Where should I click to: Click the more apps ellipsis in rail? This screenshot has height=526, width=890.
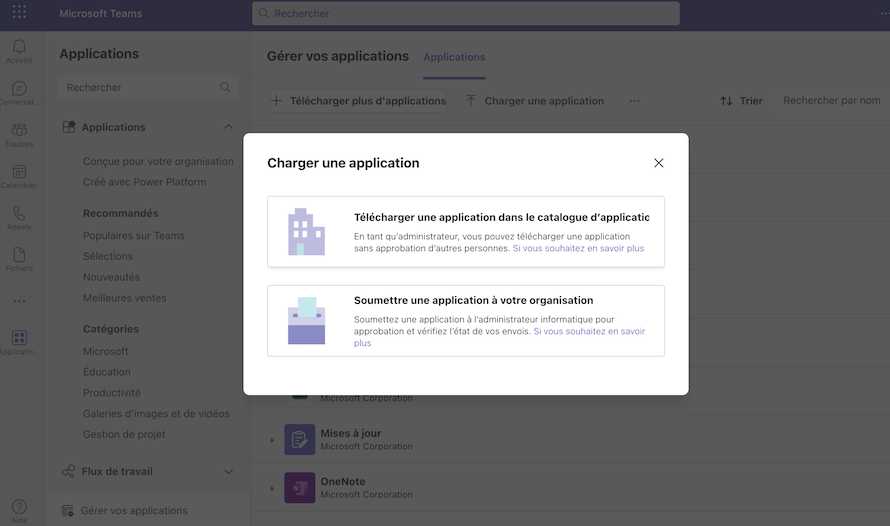pos(19,301)
